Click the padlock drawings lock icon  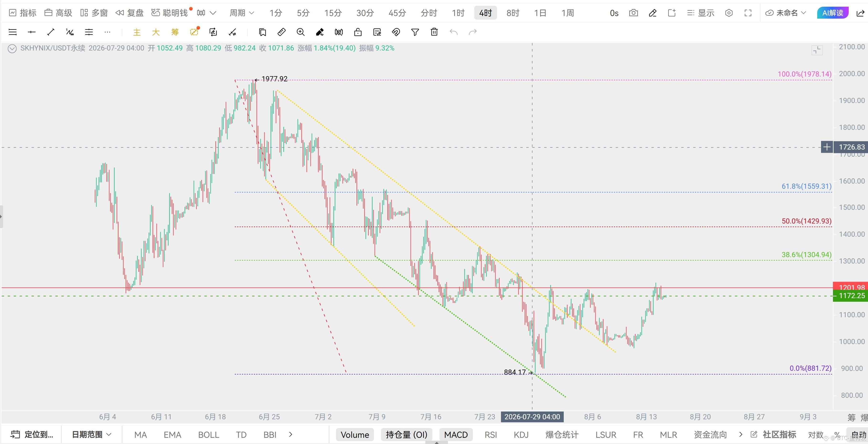click(358, 32)
